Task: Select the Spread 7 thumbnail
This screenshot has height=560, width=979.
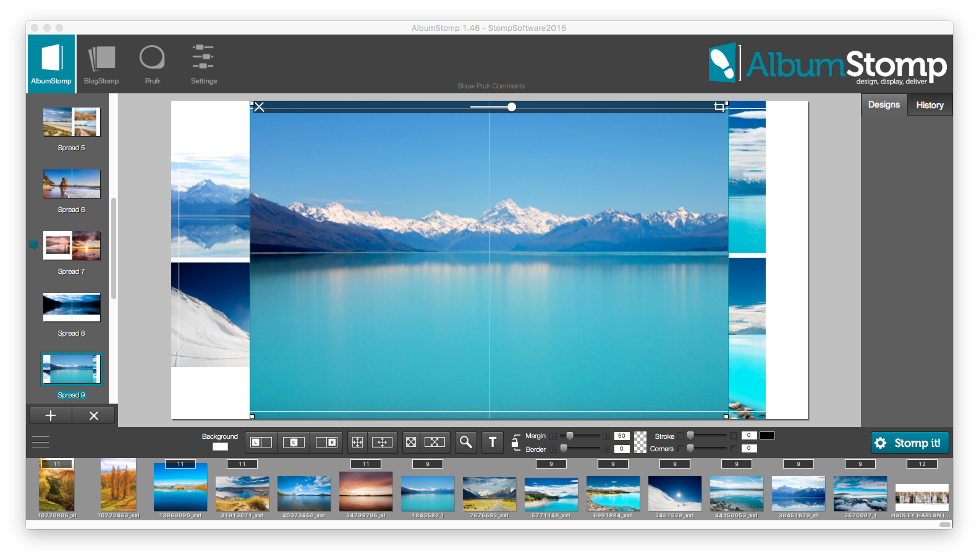Action: 72,245
